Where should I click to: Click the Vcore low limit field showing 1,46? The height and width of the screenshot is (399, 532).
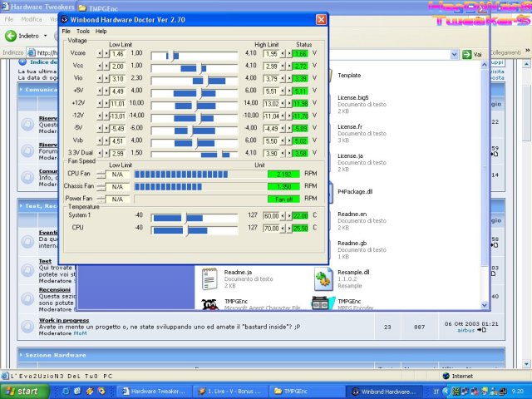click(117, 54)
